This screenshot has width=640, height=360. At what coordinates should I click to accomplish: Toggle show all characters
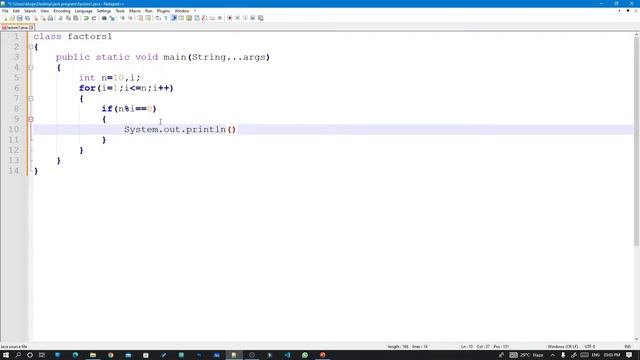pyautogui.click(x=165, y=18)
